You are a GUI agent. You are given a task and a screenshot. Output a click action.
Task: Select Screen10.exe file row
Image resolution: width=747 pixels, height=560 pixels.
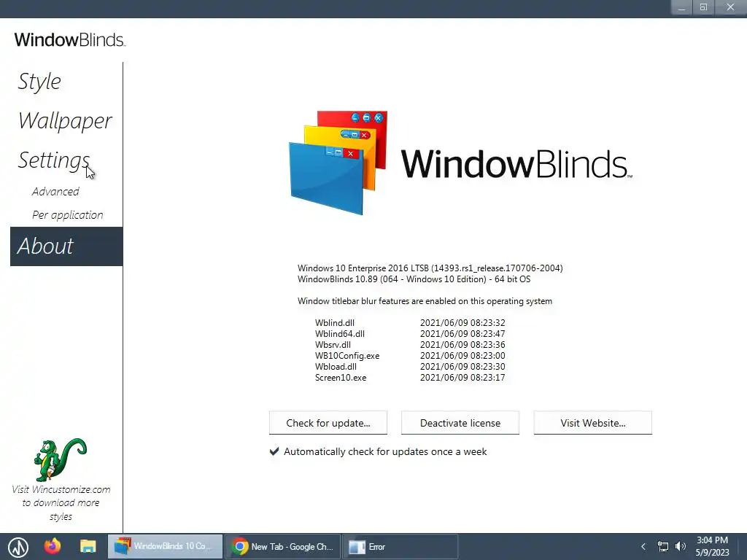coord(410,378)
